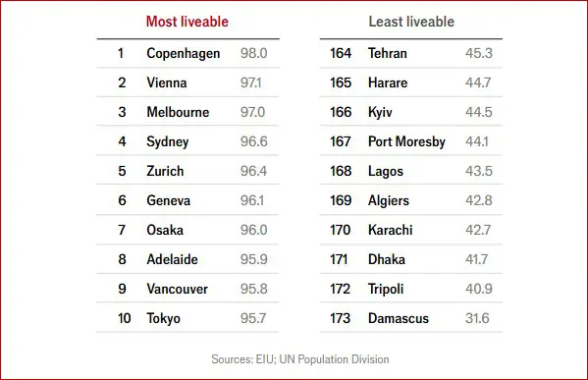Image resolution: width=588 pixels, height=380 pixels.
Task: Click the "Most liveable" heading
Action: coord(187,22)
